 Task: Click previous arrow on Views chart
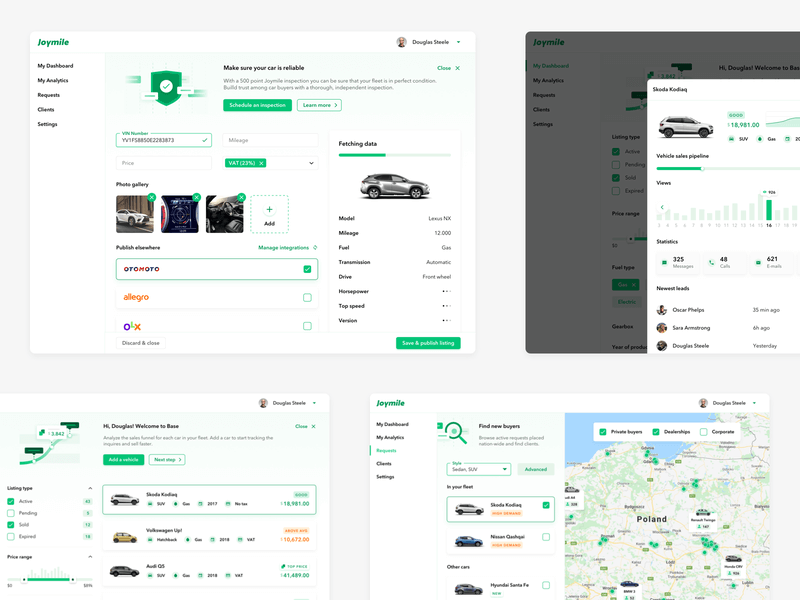661,207
